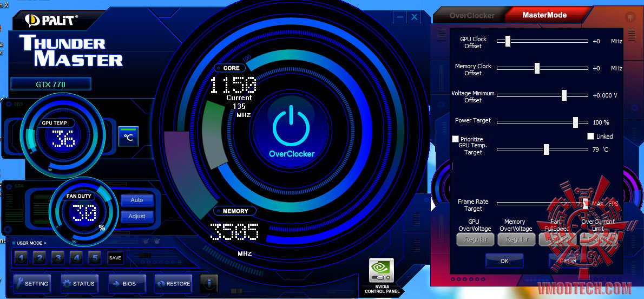Click Regular under Memory OverVoltage

pos(517,239)
